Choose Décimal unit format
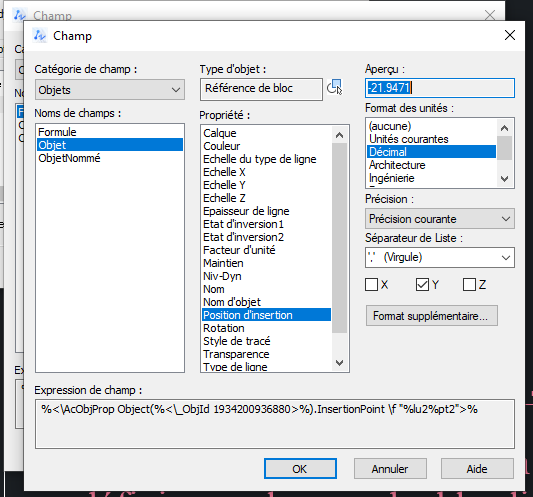This screenshot has height=497, width=533. pos(431,152)
